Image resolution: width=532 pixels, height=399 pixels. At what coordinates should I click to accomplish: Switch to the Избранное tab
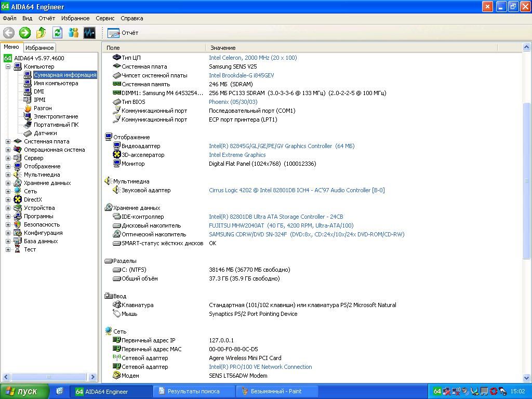click(x=39, y=48)
